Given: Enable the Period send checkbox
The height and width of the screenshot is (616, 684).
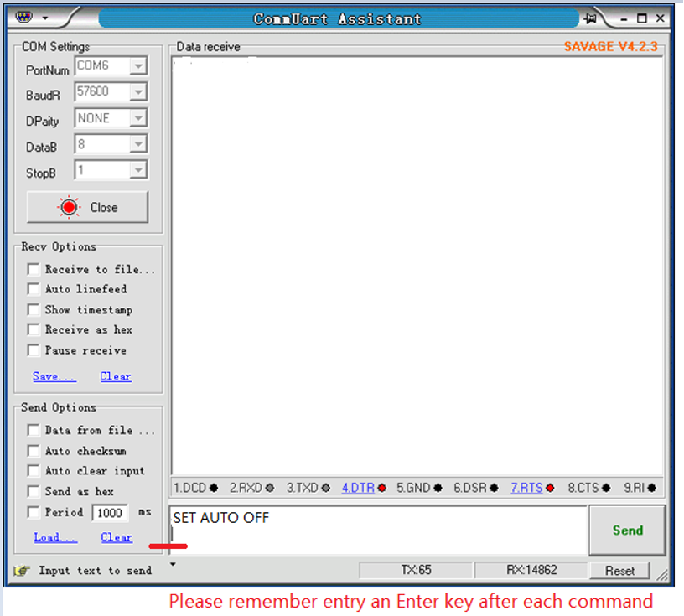Looking at the screenshot, I should 34,512.
